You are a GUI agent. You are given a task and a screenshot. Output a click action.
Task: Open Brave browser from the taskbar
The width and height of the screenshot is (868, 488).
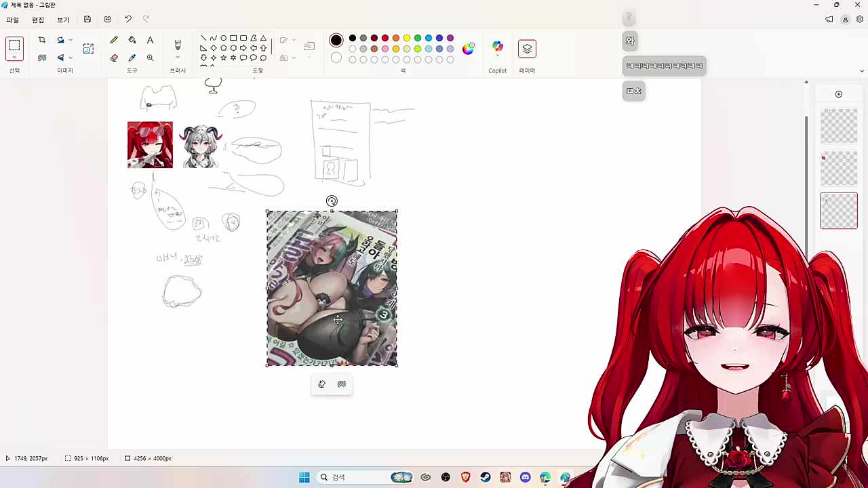465,477
